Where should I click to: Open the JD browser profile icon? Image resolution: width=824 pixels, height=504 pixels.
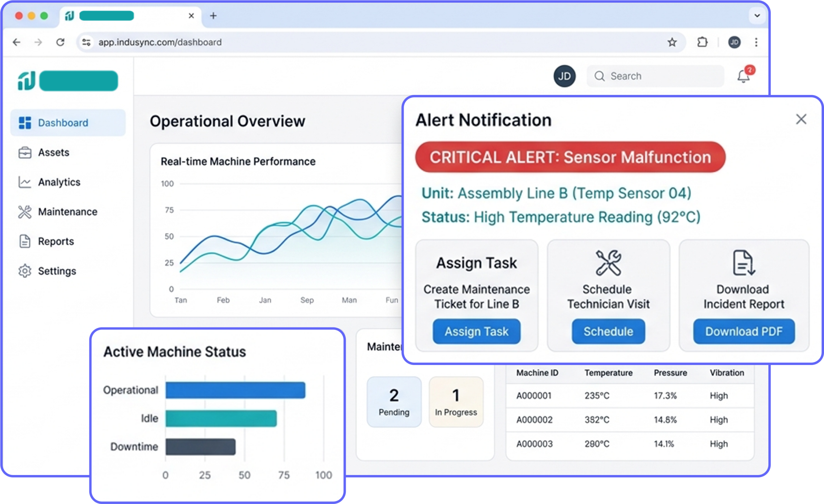click(735, 42)
